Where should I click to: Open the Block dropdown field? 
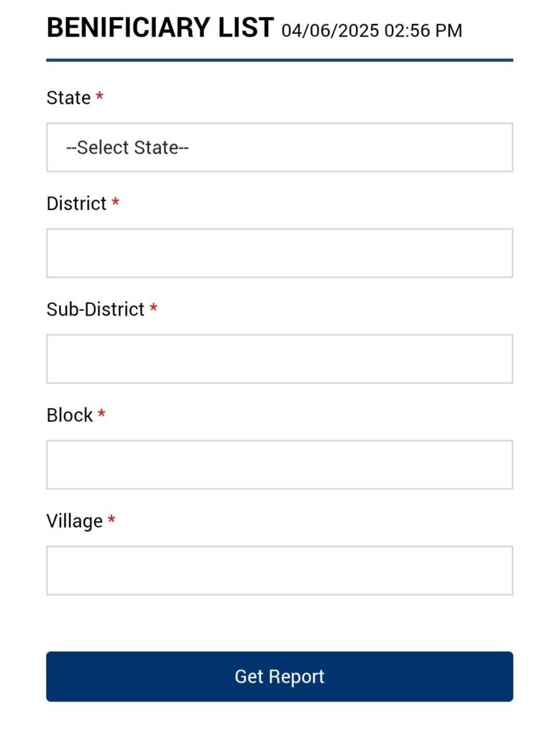[280, 465]
